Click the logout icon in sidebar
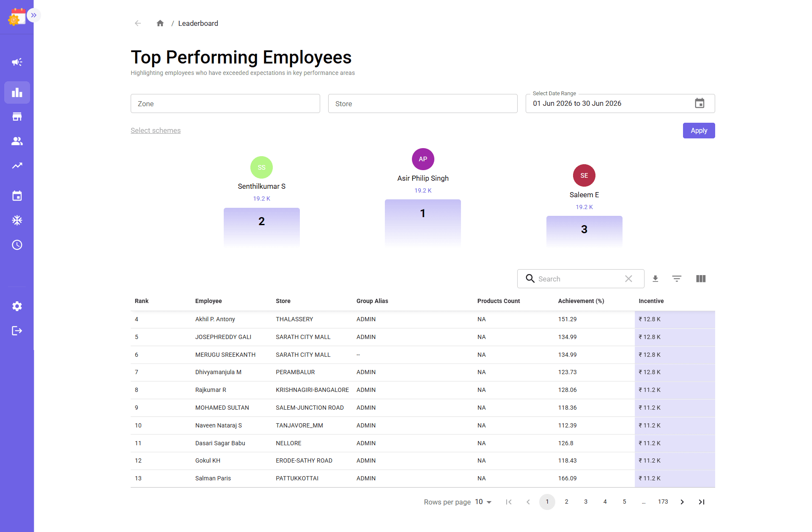 click(x=17, y=331)
